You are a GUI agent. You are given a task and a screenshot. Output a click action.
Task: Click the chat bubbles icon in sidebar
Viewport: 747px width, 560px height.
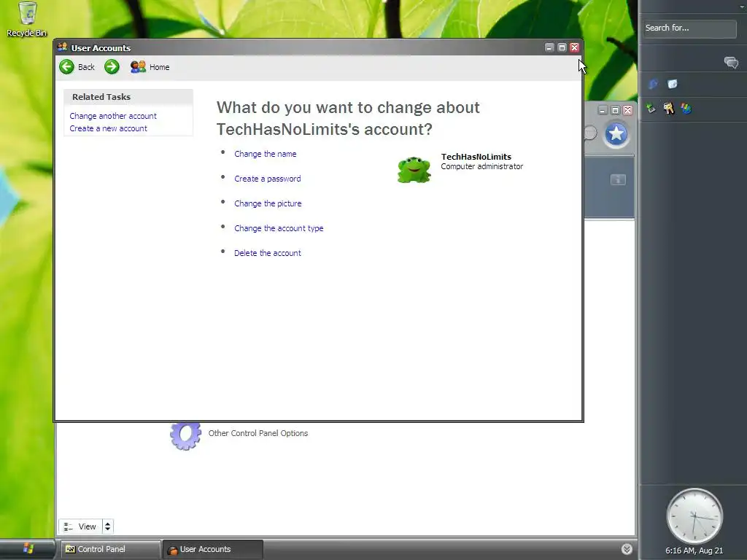[x=731, y=63]
